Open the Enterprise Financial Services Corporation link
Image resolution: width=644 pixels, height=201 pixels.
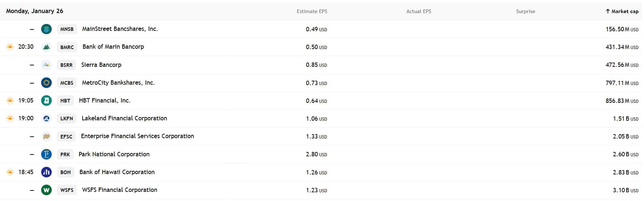(137, 136)
